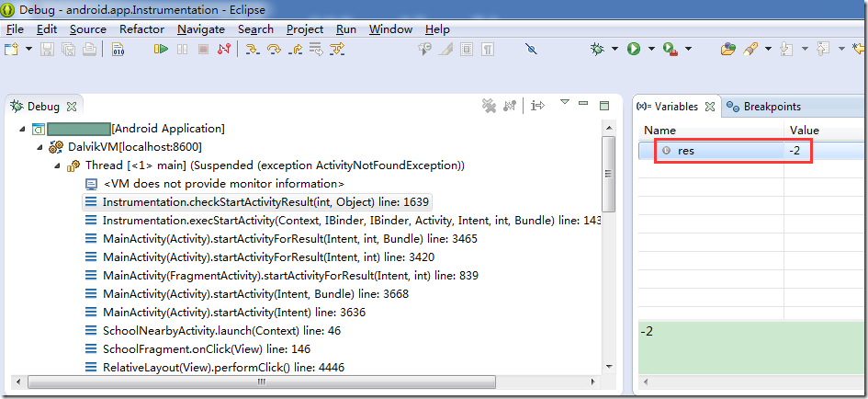Click the New wizard toolbar icon
This screenshot has height=399, width=868.
pos(11,50)
